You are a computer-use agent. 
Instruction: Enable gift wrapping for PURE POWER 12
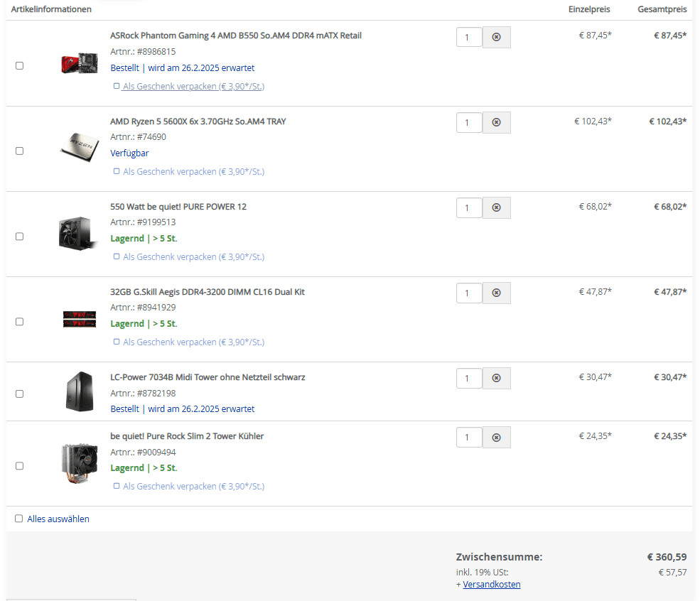(117, 256)
